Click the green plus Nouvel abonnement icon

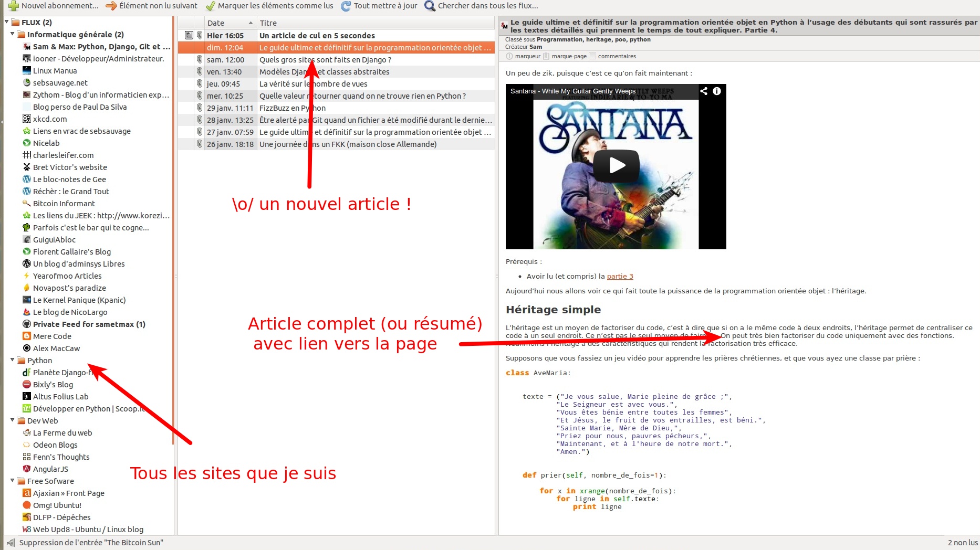[x=14, y=6]
